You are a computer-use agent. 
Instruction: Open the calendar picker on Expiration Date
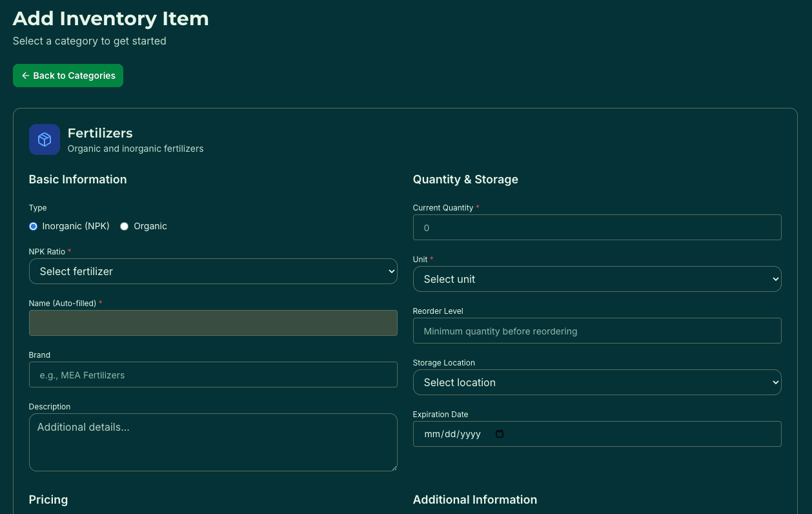tap(499, 434)
